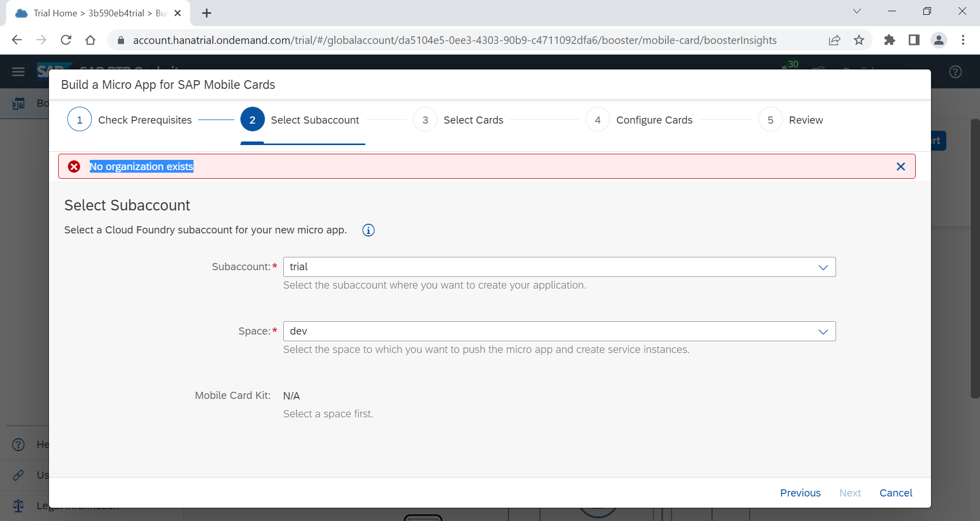
Task: Toggle the browser side panel
Action: [914, 40]
